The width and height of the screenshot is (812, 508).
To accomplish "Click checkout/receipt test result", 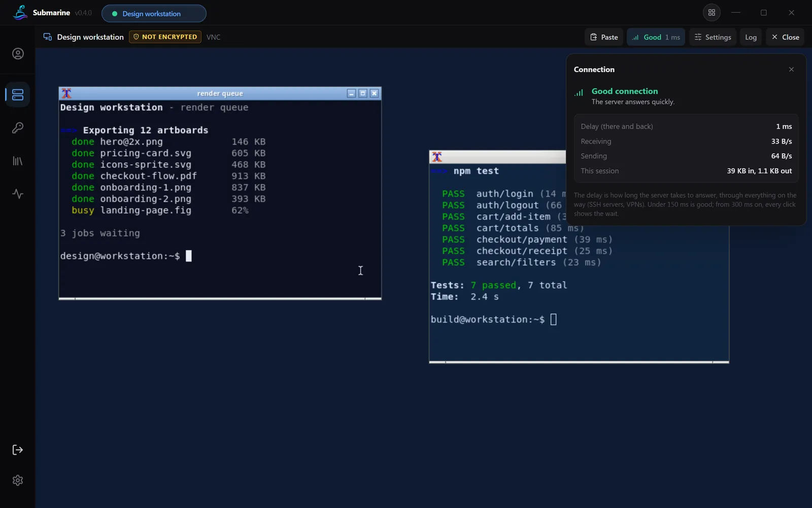I will pyautogui.click(x=527, y=251).
